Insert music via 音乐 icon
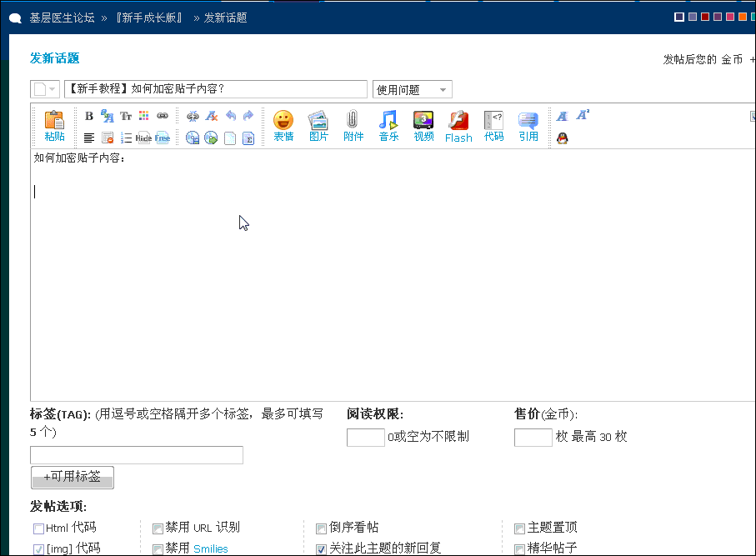Viewport: 756px width, 556px height. click(x=388, y=125)
